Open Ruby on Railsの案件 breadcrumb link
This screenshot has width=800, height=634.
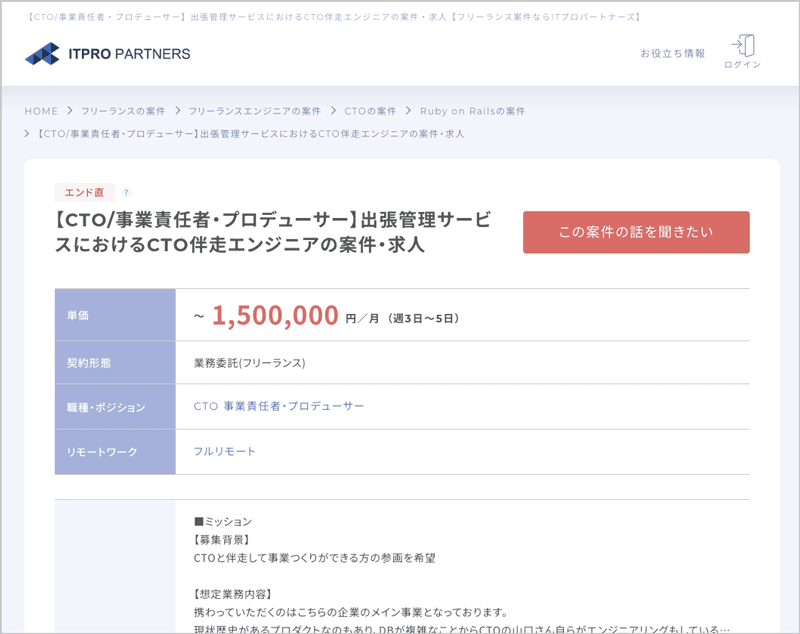(x=472, y=112)
